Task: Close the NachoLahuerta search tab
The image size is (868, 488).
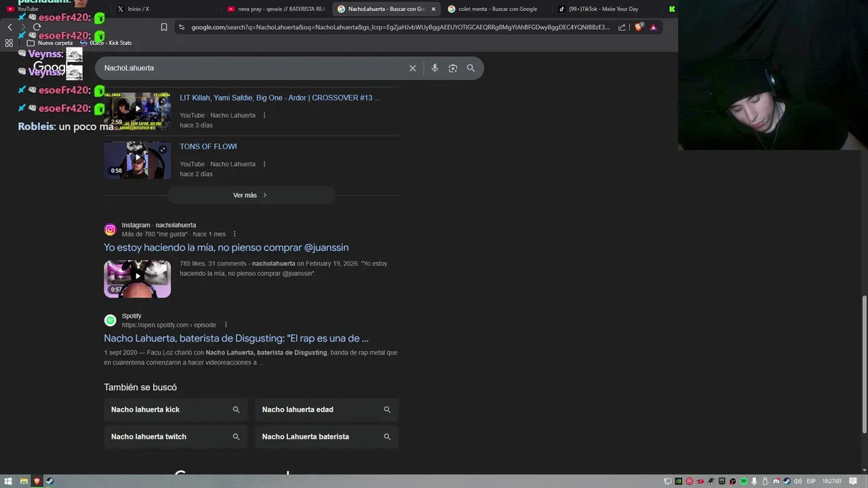Action: click(x=433, y=9)
